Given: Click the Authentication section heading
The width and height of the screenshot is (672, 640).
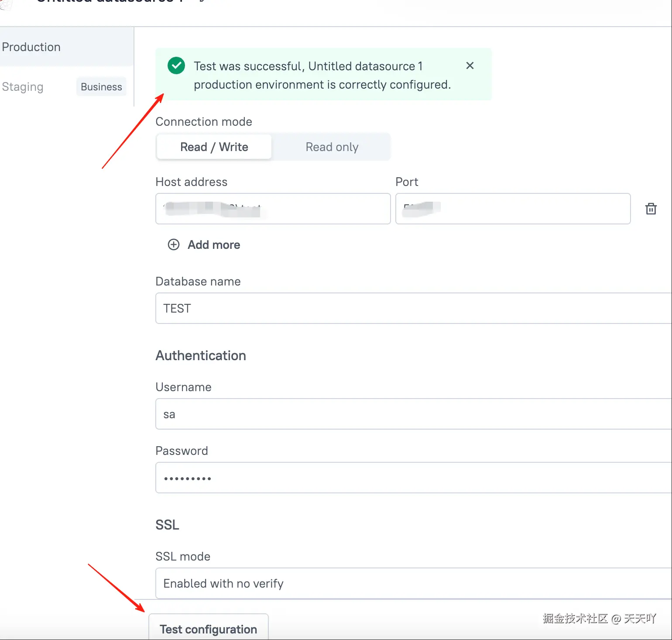Looking at the screenshot, I should coord(201,355).
